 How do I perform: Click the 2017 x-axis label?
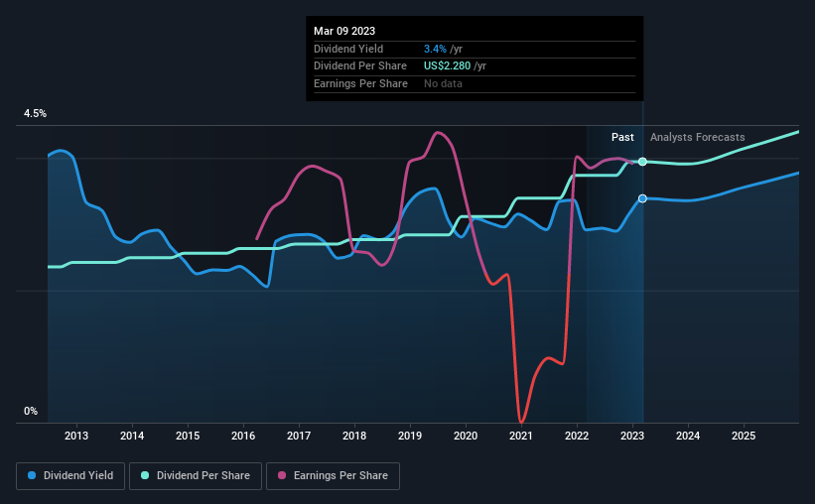tap(299, 436)
